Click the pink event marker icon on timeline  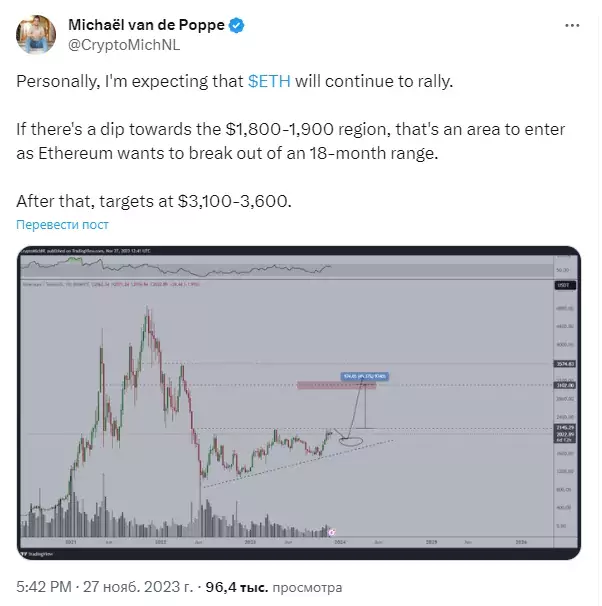point(332,533)
